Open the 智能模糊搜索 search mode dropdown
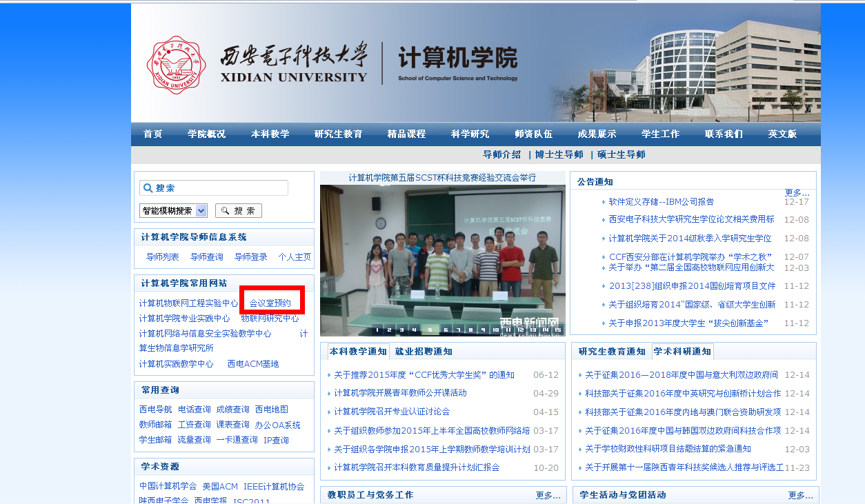This screenshot has width=865, height=504. tap(173, 211)
